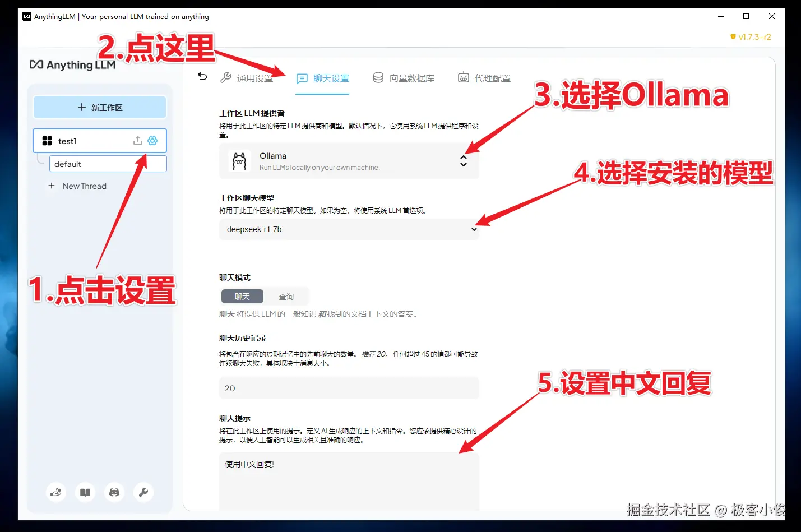The height and width of the screenshot is (532, 801).
Task: Click the back arrow icon beside 通用设置
Action: coord(202,77)
